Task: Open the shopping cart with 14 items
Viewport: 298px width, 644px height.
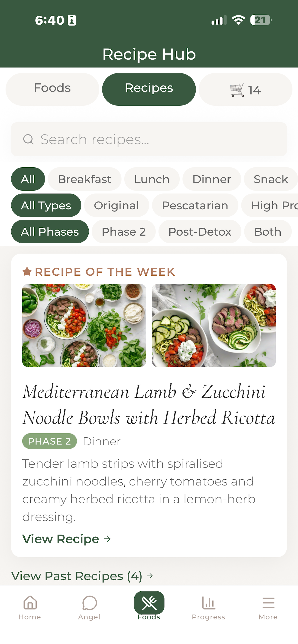Action: [245, 89]
